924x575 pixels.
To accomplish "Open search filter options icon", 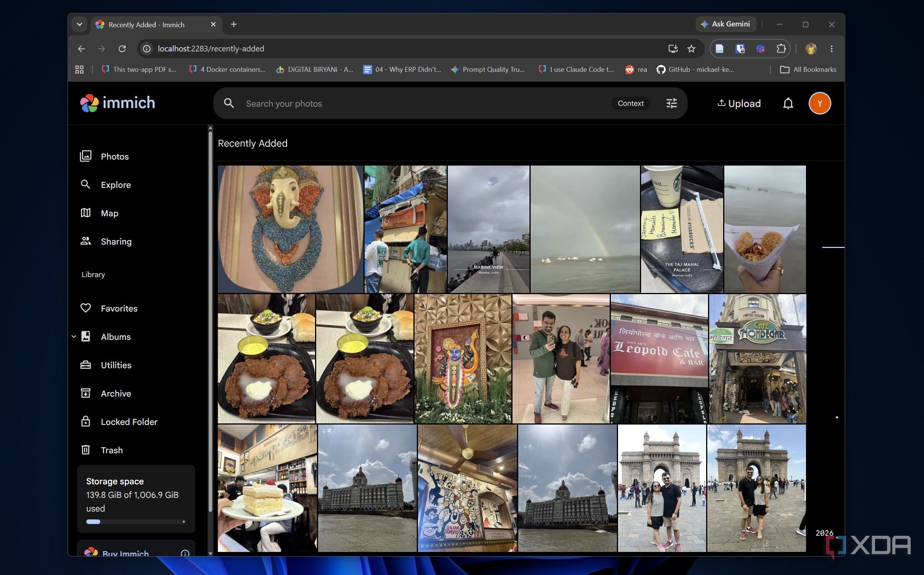I will tap(671, 104).
